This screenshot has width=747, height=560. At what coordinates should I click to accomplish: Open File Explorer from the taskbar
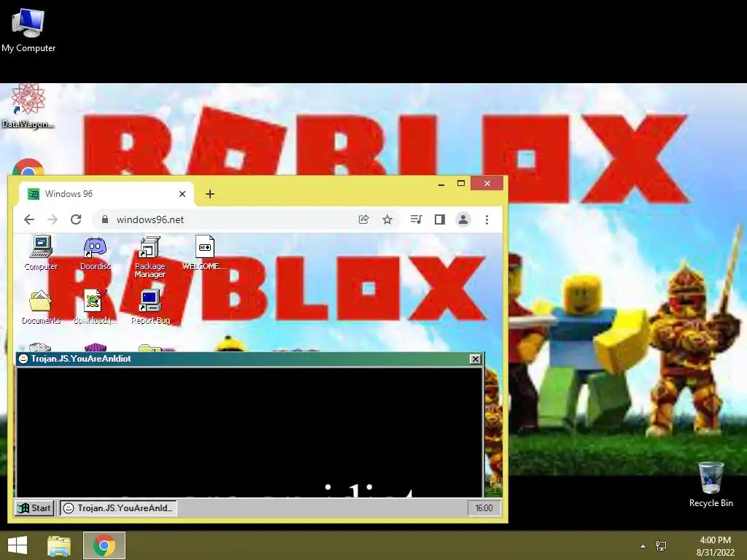(59, 545)
